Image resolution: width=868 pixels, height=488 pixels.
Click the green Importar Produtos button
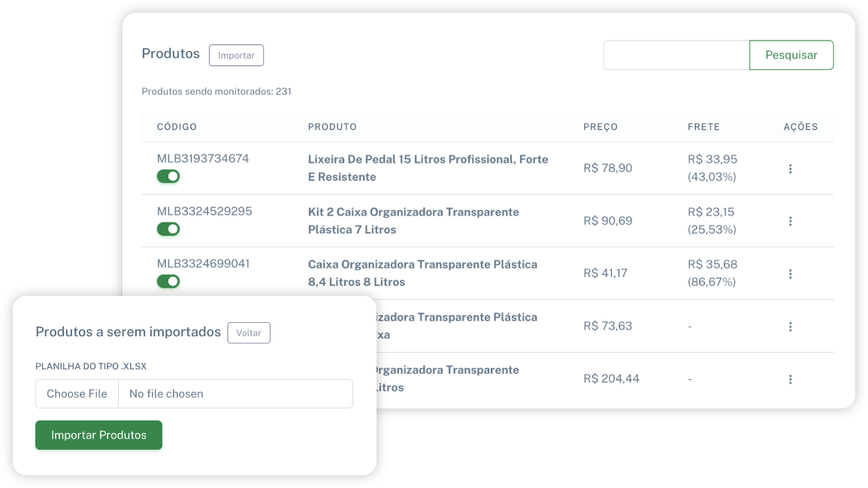coord(98,435)
